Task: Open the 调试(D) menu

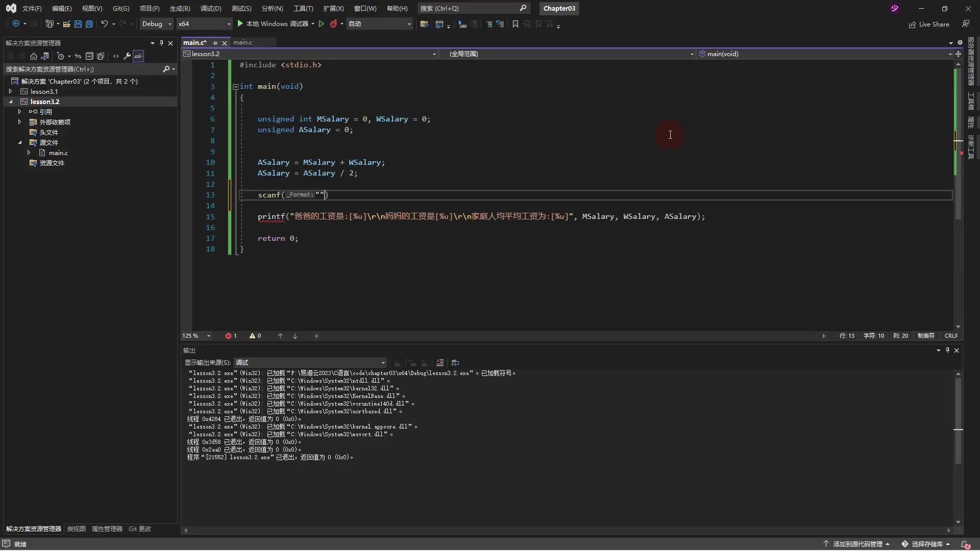Action: [x=211, y=9]
